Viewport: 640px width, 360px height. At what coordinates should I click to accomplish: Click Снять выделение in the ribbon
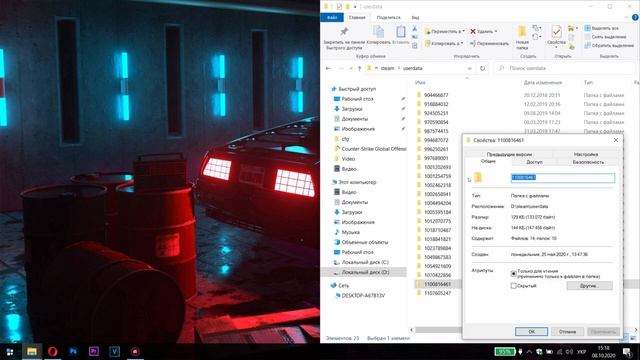coord(605,37)
